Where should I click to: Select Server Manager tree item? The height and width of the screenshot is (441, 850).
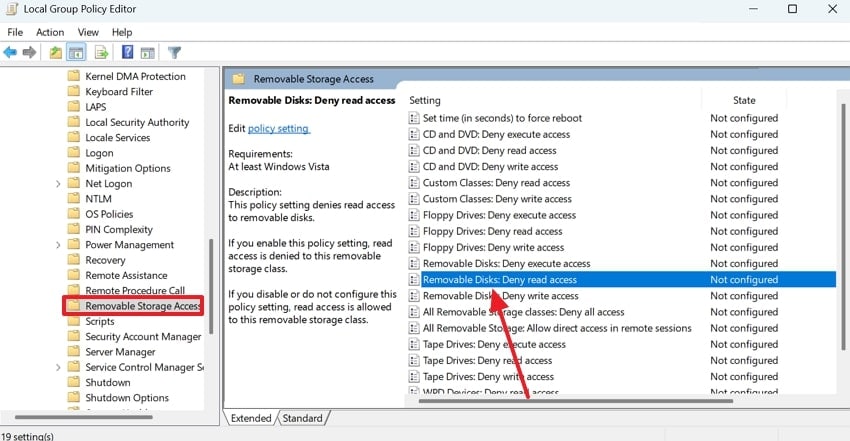click(x=120, y=352)
